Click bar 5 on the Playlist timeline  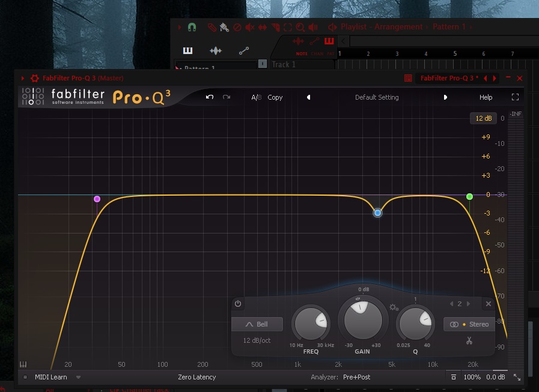coord(455,53)
